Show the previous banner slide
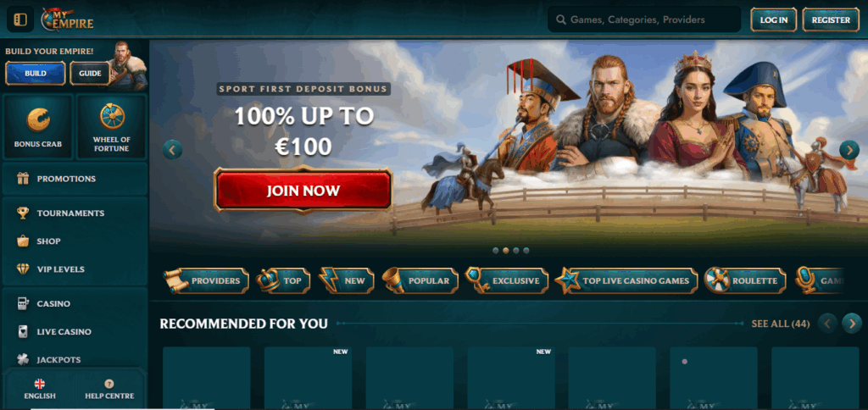The height and width of the screenshot is (410, 868). [x=172, y=149]
